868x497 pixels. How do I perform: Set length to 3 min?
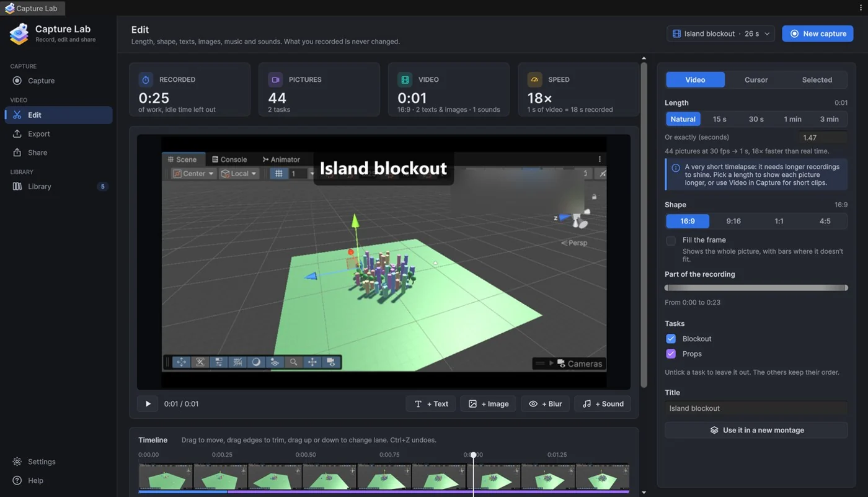point(829,119)
